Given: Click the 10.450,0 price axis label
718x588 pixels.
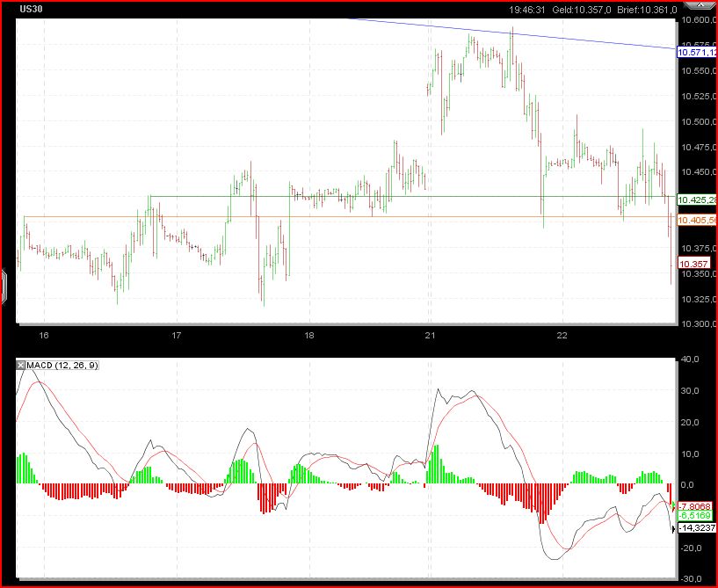Looking at the screenshot, I should [x=699, y=172].
